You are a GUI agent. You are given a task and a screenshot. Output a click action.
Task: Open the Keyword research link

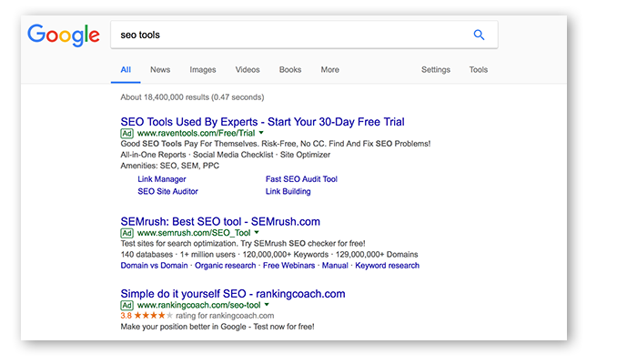pyautogui.click(x=387, y=266)
